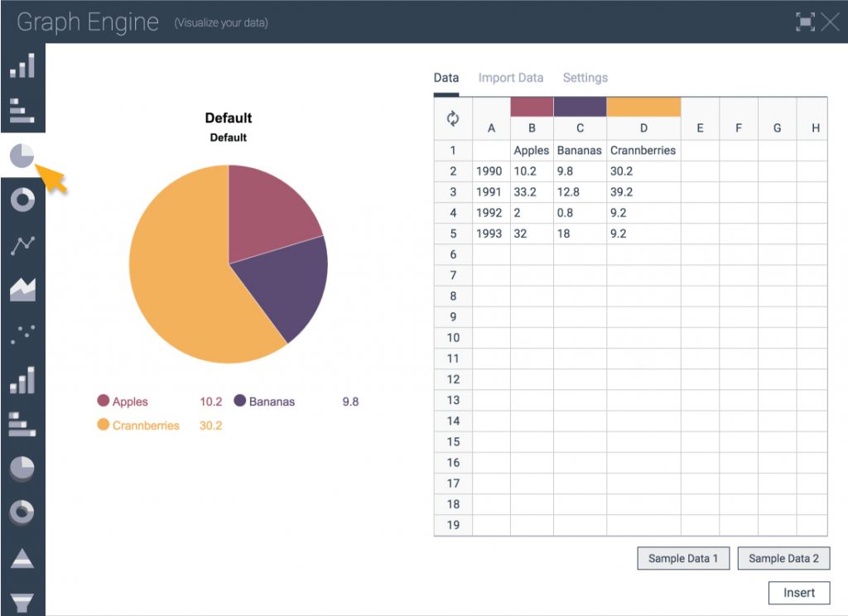Image resolution: width=848 pixels, height=616 pixels.
Task: Select the vertical bar chart tool
Action: click(x=22, y=66)
